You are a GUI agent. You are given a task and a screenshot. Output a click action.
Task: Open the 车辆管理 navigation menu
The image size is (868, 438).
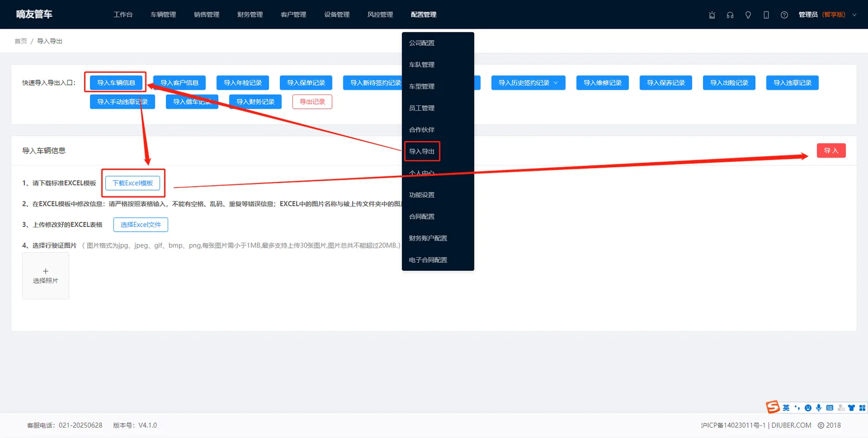pyautogui.click(x=163, y=15)
